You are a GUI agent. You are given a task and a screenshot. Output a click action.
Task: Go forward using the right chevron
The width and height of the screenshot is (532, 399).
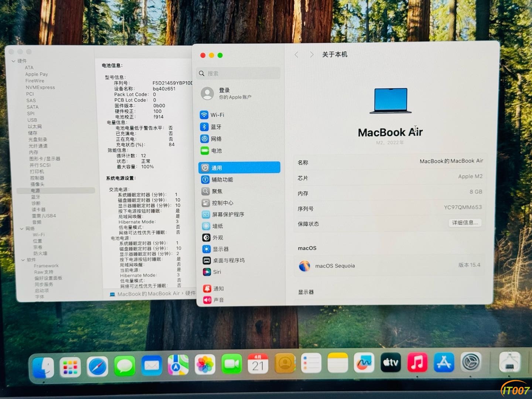tap(312, 55)
